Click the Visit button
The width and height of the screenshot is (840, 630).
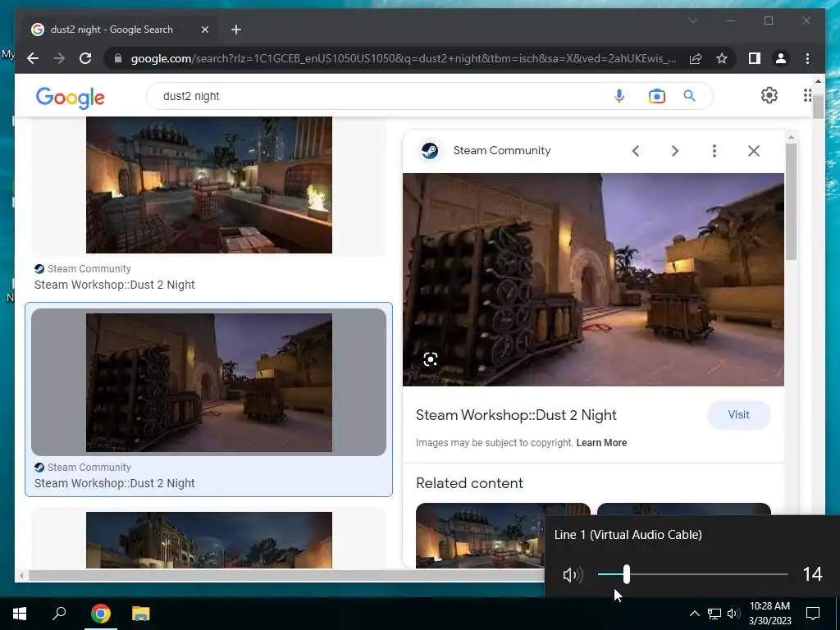coord(739,414)
